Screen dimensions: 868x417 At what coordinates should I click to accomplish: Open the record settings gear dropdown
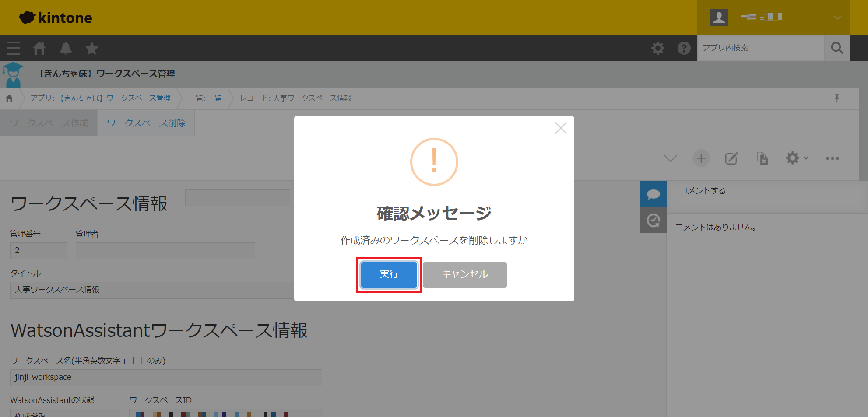[796, 158]
